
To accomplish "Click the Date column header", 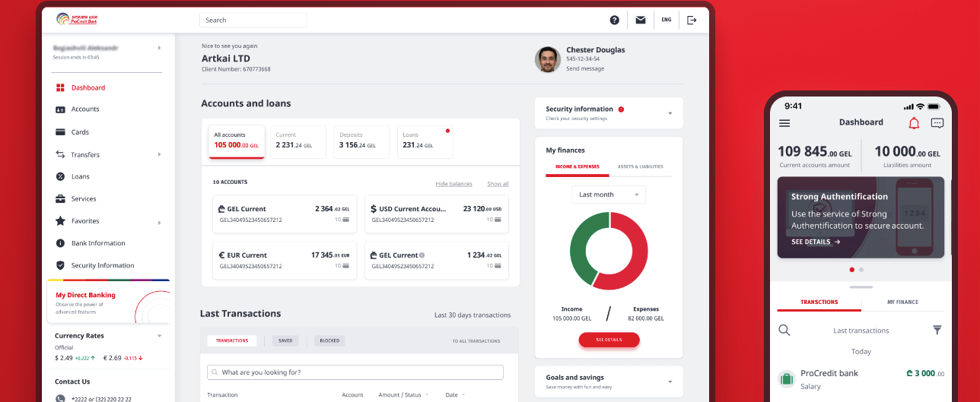I will (452, 395).
